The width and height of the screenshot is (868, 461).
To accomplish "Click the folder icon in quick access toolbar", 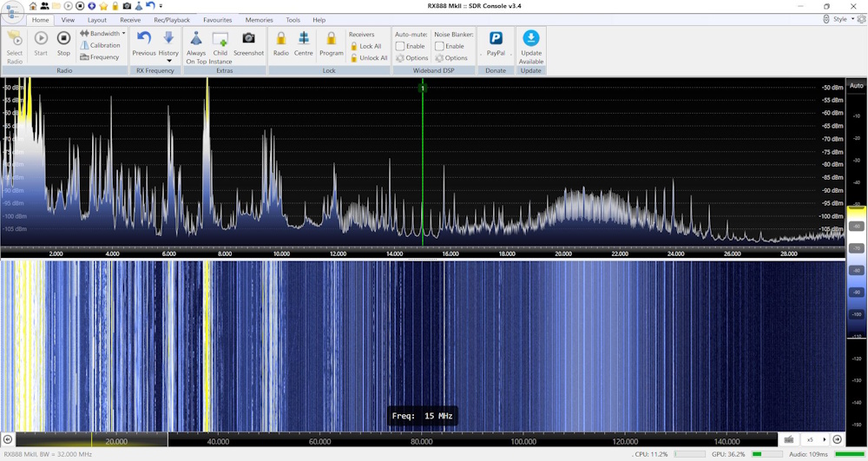I will pyautogui.click(x=56, y=6).
